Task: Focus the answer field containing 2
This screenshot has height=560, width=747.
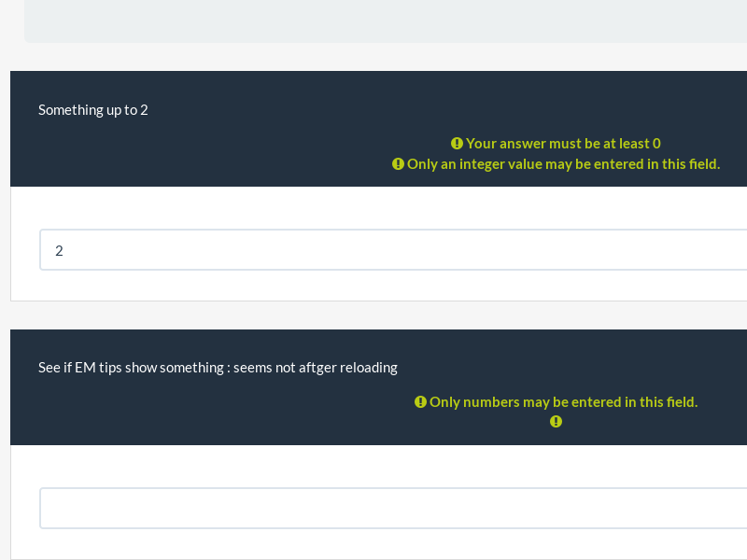Action: [392, 250]
